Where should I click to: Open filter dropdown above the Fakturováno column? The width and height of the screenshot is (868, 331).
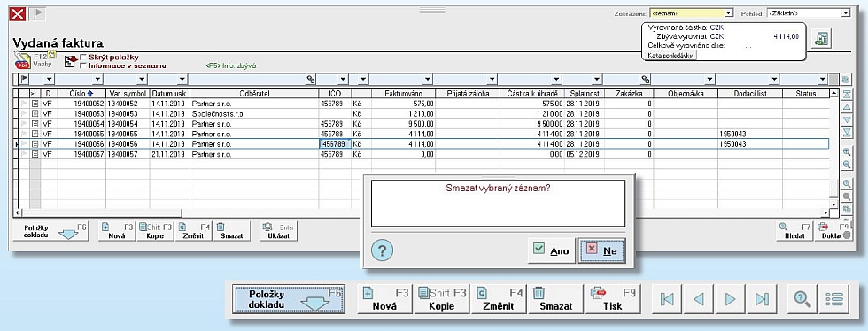pyautogui.click(x=428, y=80)
